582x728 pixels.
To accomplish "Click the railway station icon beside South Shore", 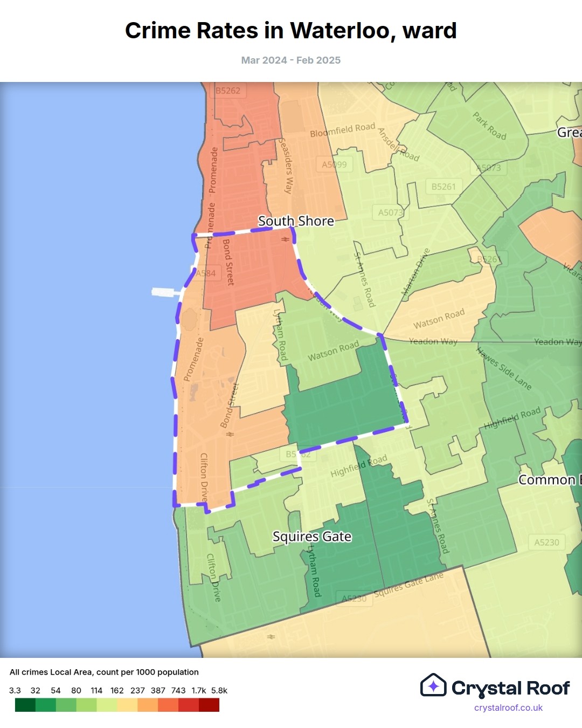I will pyautogui.click(x=285, y=239).
